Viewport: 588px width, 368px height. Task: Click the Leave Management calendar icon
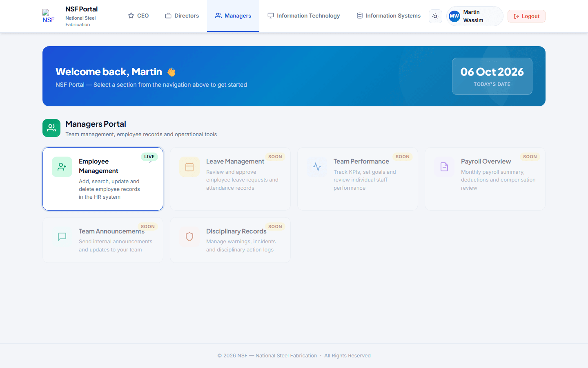189,167
